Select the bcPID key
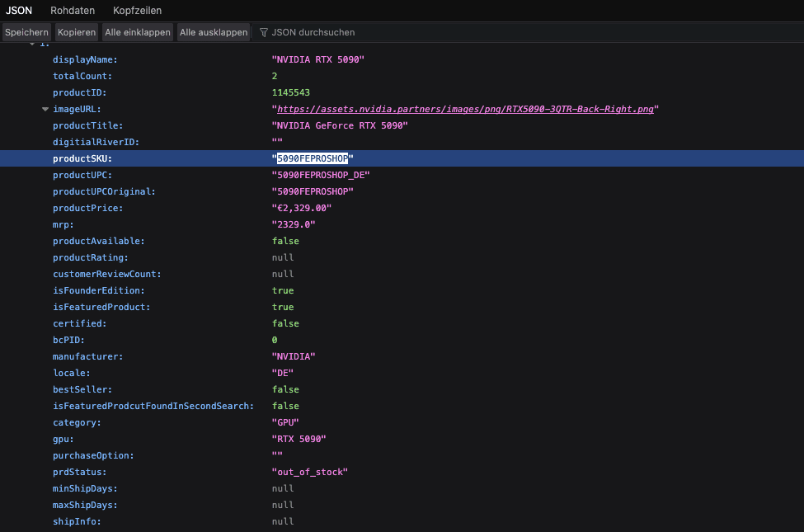 click(x=68, y=340)
